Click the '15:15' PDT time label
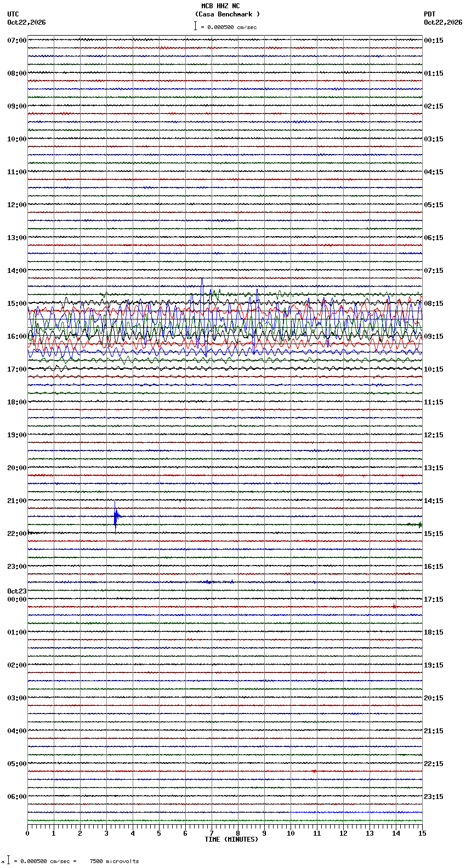 click(x=434, y=534)
